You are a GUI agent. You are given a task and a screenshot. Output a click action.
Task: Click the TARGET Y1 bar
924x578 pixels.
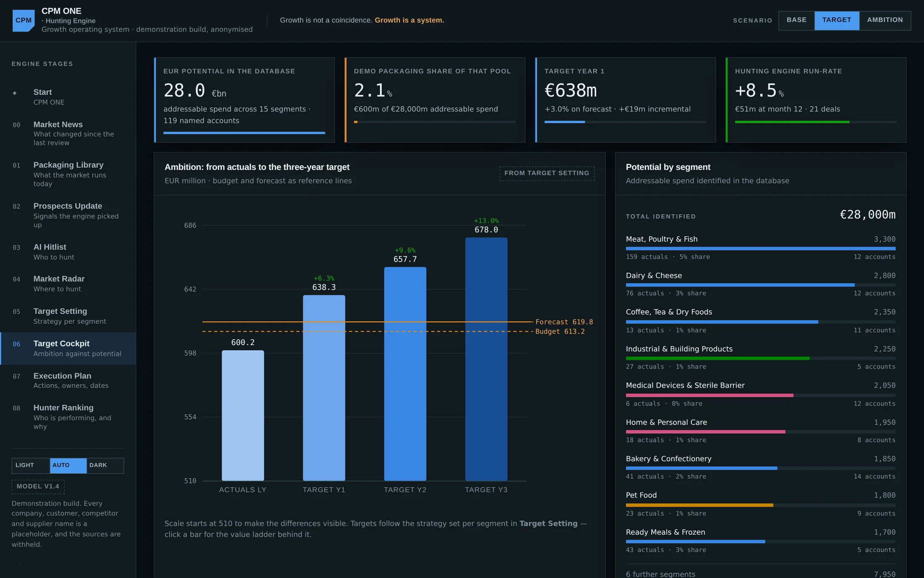(324, 388)
